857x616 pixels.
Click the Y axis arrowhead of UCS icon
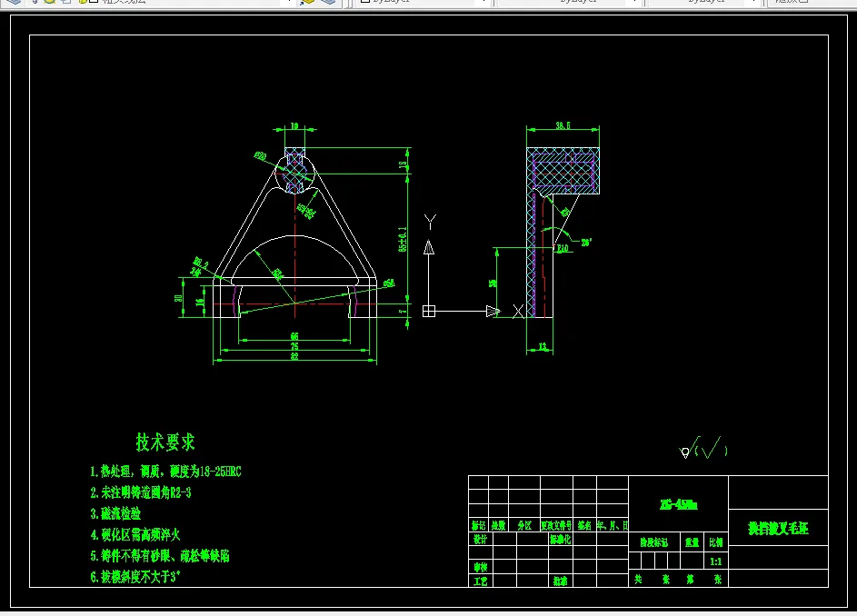click(429, 248)
